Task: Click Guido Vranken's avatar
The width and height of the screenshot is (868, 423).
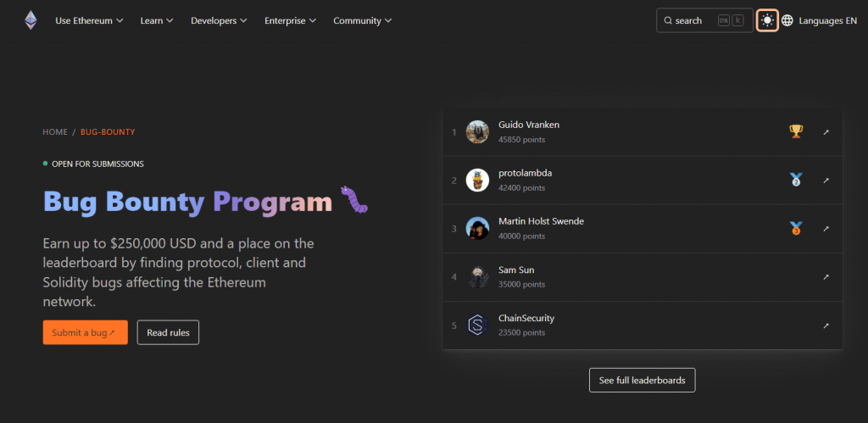Action: tap(477, 131)
